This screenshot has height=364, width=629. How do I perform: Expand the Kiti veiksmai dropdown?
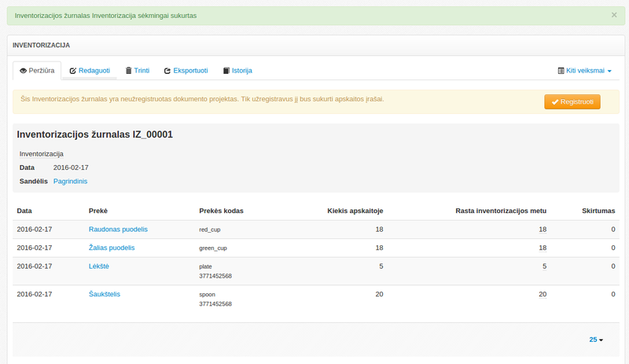point(584,71)
